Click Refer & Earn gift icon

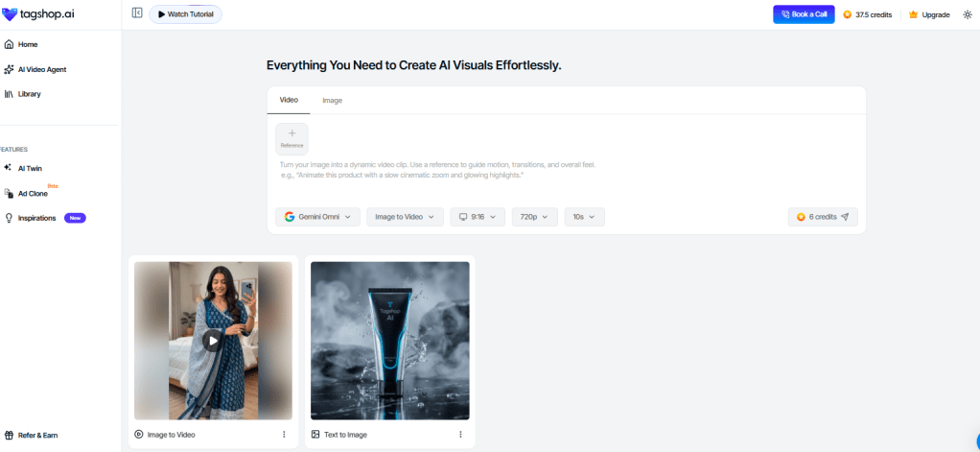coord(9,435)
